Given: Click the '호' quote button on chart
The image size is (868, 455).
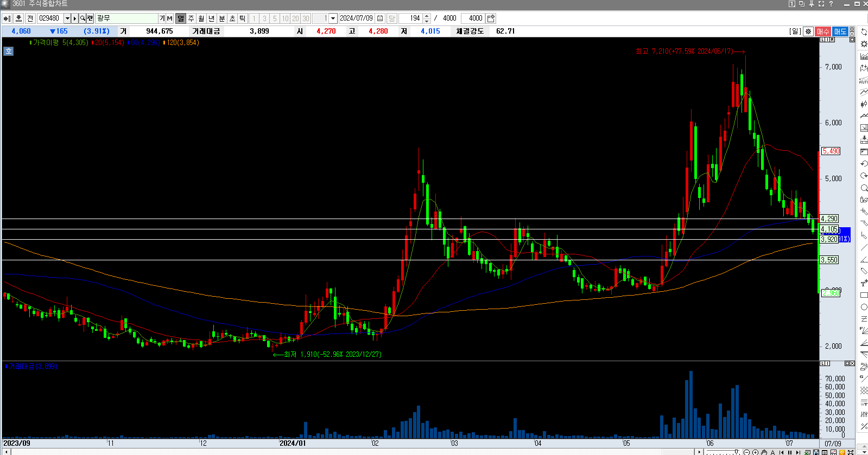Looking at the screenshot, I should click(x=8, y=52).
